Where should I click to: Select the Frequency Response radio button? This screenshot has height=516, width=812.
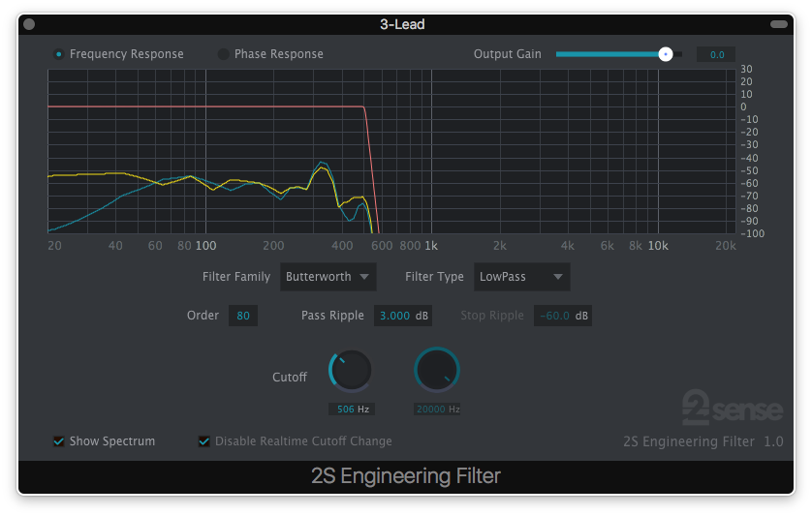click(58, 54)
